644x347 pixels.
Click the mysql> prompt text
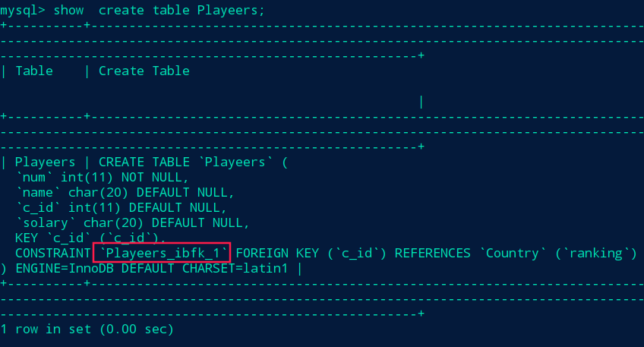[23, 10]
